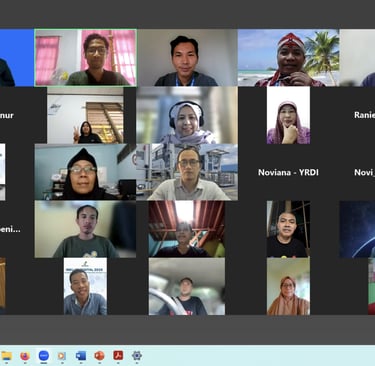Select the tile of man before a poster

[x=85, y=286]
